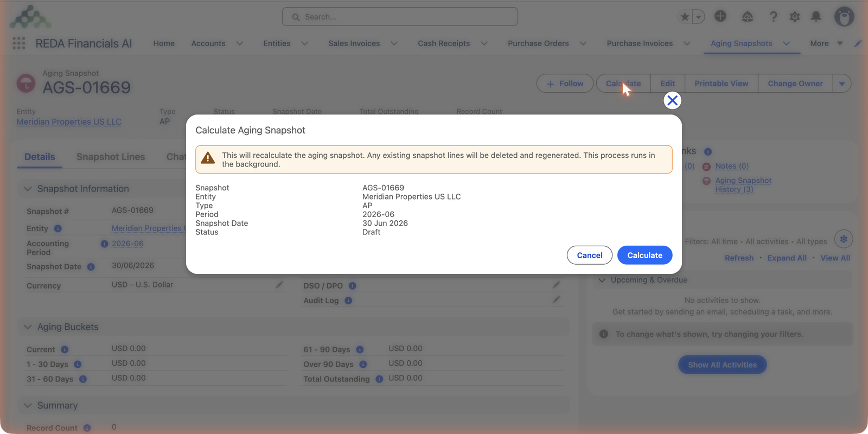
Task: Click the Expand All activities link
Action: 787,258
